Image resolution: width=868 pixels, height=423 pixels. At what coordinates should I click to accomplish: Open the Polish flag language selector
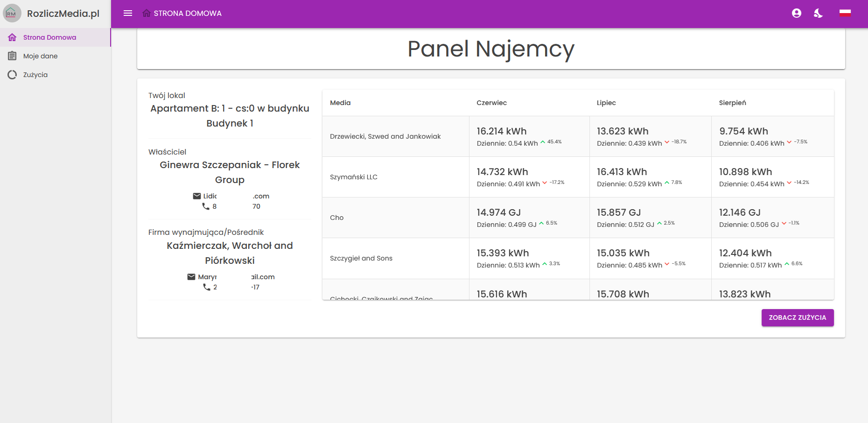coord(845,13)
